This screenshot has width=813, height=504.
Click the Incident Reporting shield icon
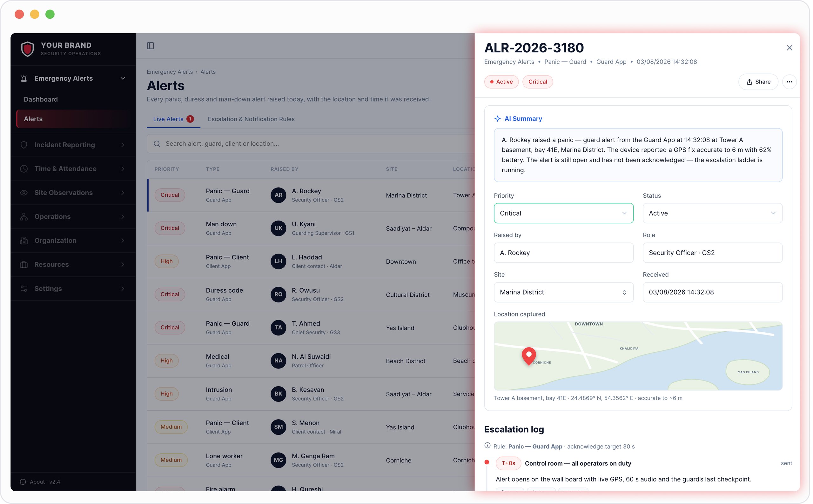[24, 145]
